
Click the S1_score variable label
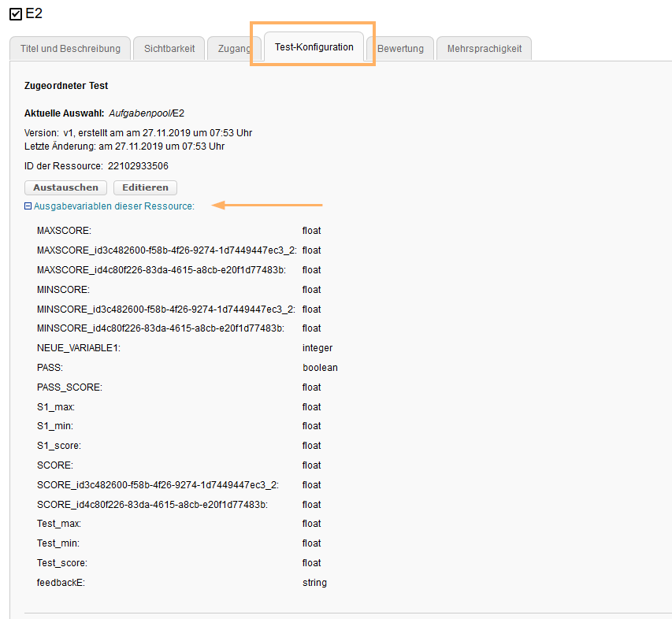[58, 446]
